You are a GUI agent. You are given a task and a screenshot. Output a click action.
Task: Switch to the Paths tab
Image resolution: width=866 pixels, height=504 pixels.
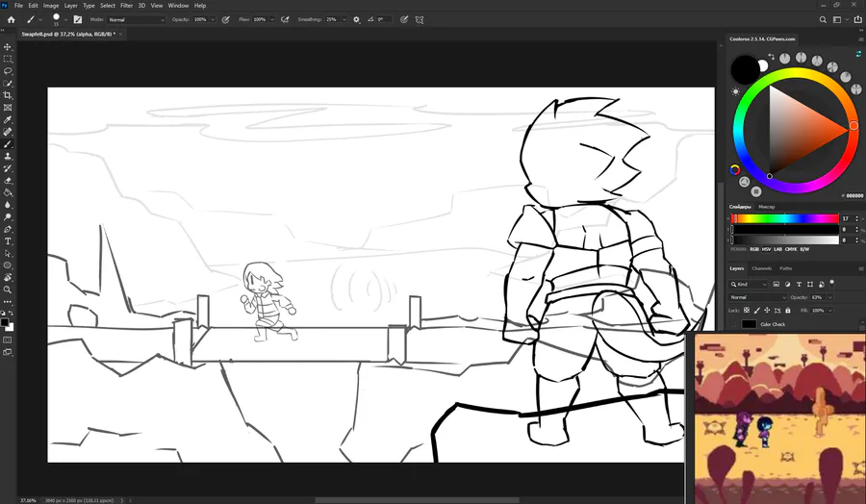pyautogui.click(x=786, y=268)
